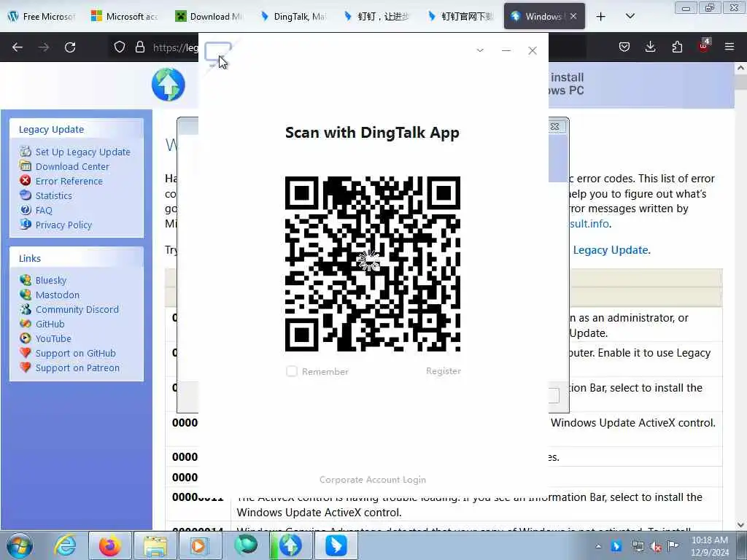This screenshot has height=560, width=747.
Task: Click the page vertical scrollbar up arrow
Action: click(741, 68)
